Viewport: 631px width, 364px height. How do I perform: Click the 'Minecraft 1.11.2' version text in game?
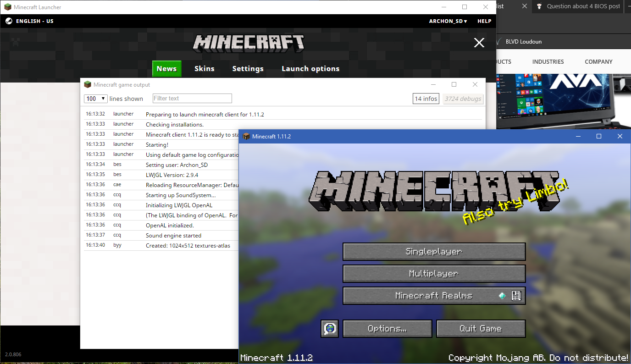click(277, 358)
